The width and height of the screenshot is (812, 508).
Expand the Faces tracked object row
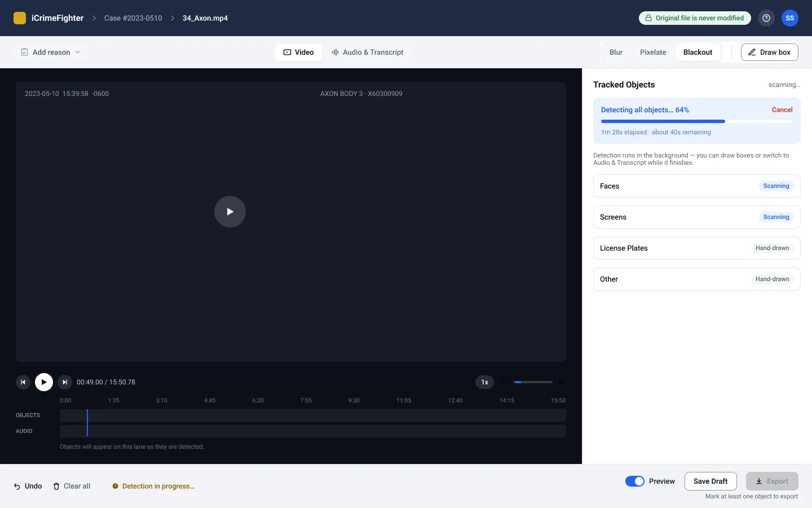(697, 186)
